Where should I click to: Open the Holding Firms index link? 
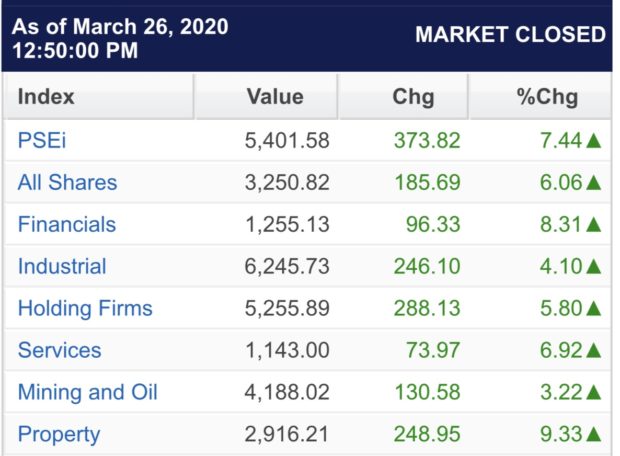pos(85,308)
